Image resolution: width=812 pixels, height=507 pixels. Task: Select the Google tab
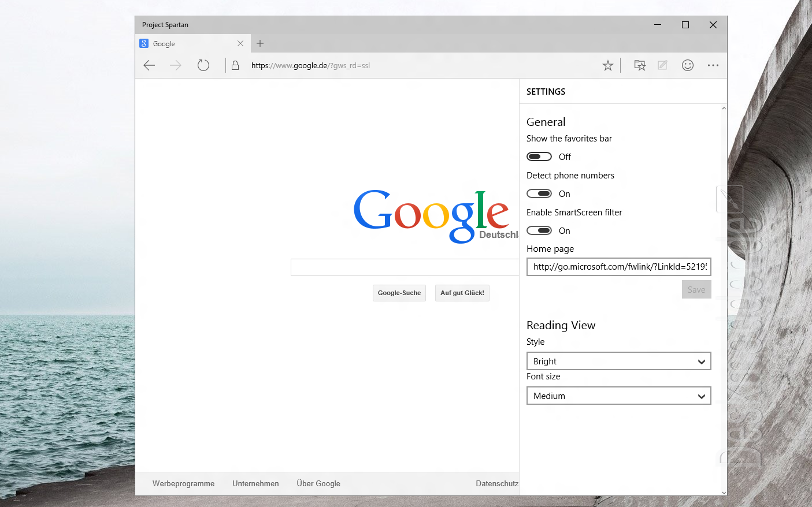(192, 43)
